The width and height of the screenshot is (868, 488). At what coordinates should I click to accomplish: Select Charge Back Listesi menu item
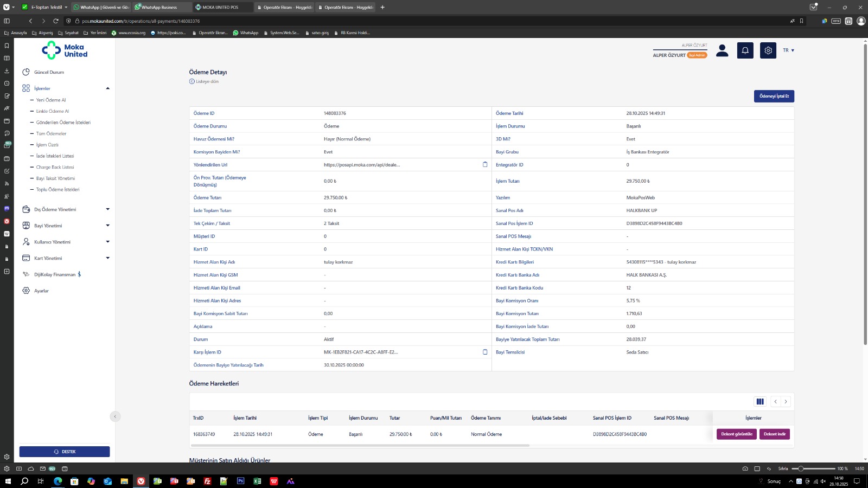click(55, 167)
